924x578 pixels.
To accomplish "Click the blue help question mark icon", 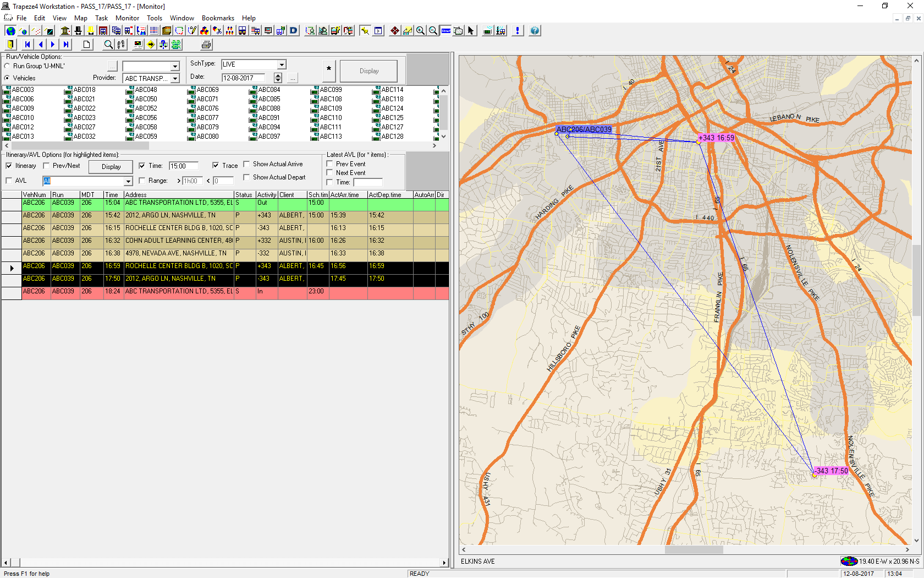I will pyautogui.click(x=535, y=31).
